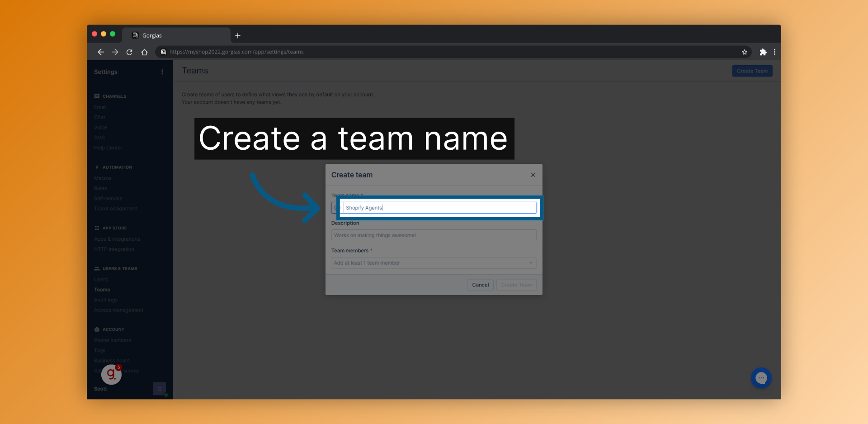Click the address bar URL
The width and height of the screenshot is (868, 424).
(236, 52)
